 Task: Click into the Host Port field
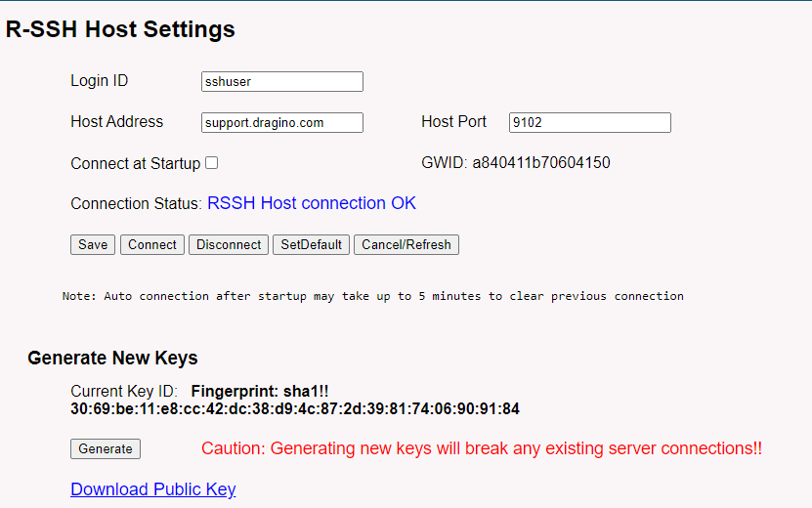[x=590, y=122]
